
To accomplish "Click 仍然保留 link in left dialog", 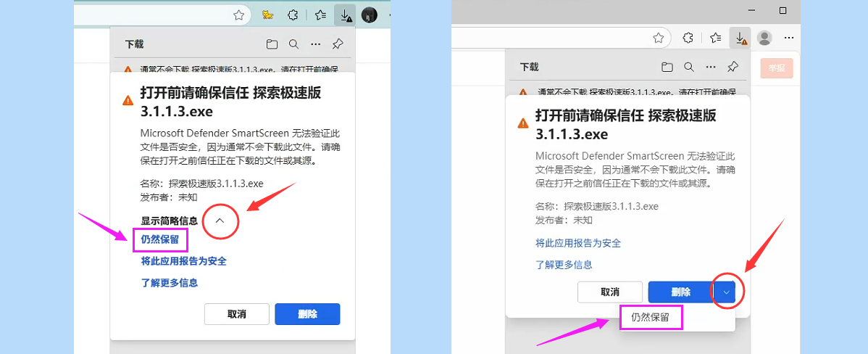I will 159,239.
